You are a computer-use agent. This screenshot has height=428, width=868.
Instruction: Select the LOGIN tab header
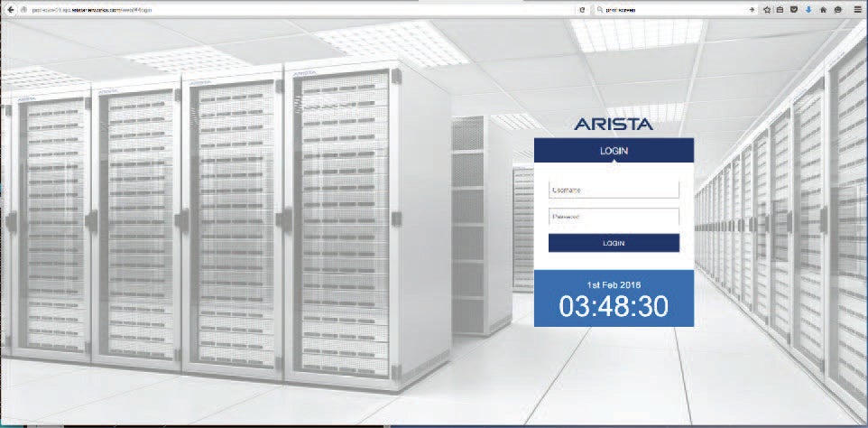click(614, 150)
